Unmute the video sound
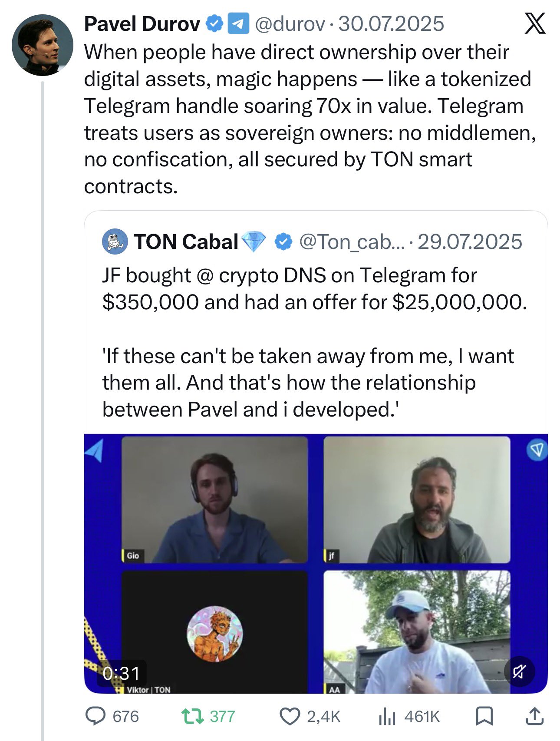560x741 pixels. (519, 672)
